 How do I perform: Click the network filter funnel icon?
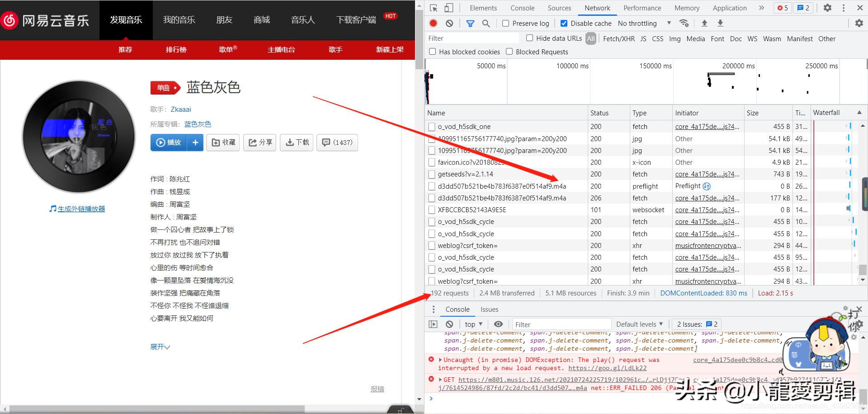(471, 23)
